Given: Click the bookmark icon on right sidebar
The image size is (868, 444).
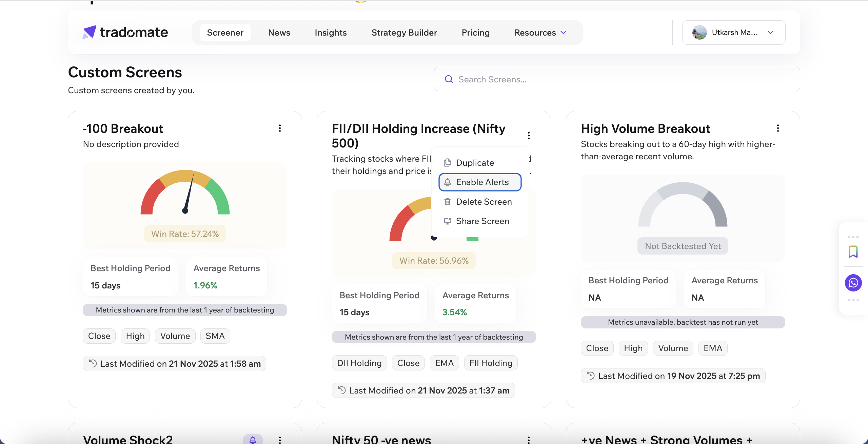Looking at the screenshot, I should (x=853, y=252).
